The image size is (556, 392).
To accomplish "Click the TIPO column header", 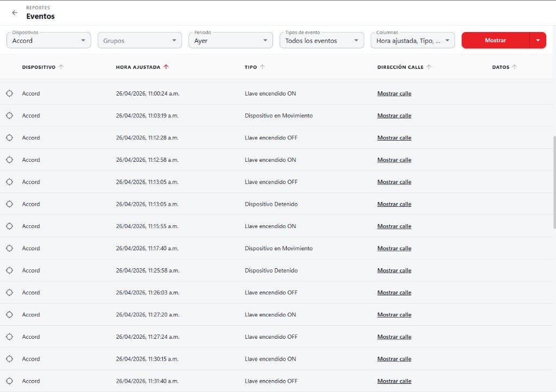I will 251,67.
